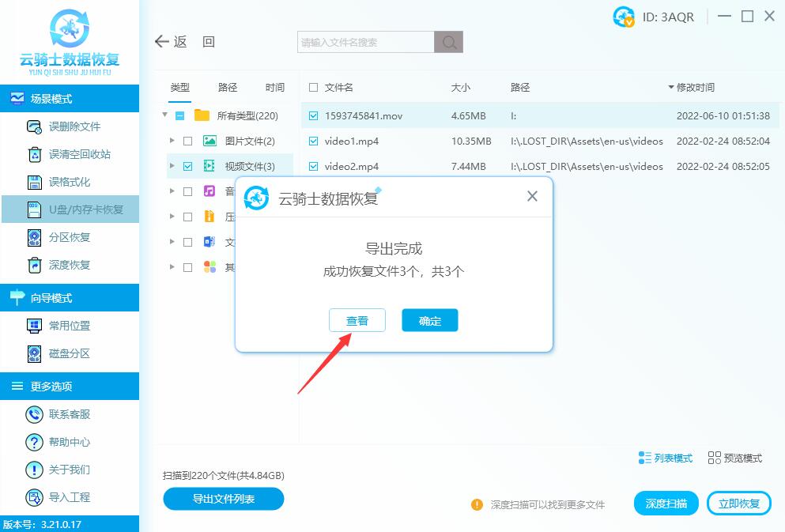Switch to 预览模式 view

[734, 458]
